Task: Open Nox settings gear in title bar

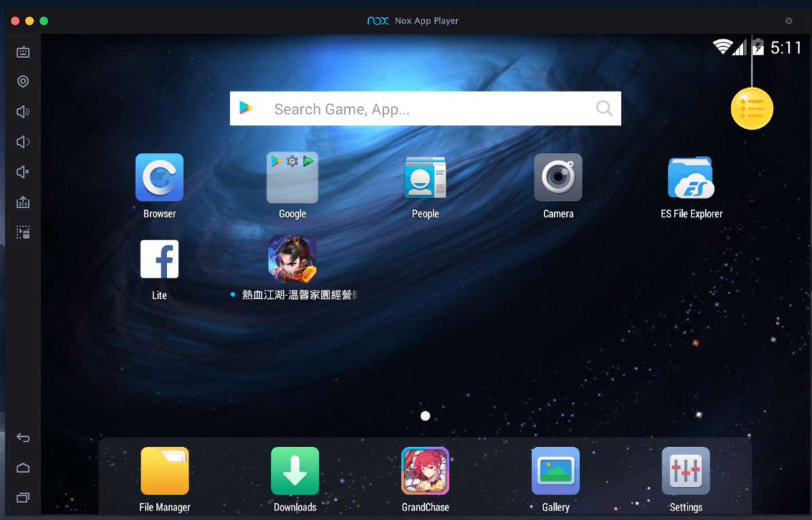Action: pos(788,21)
